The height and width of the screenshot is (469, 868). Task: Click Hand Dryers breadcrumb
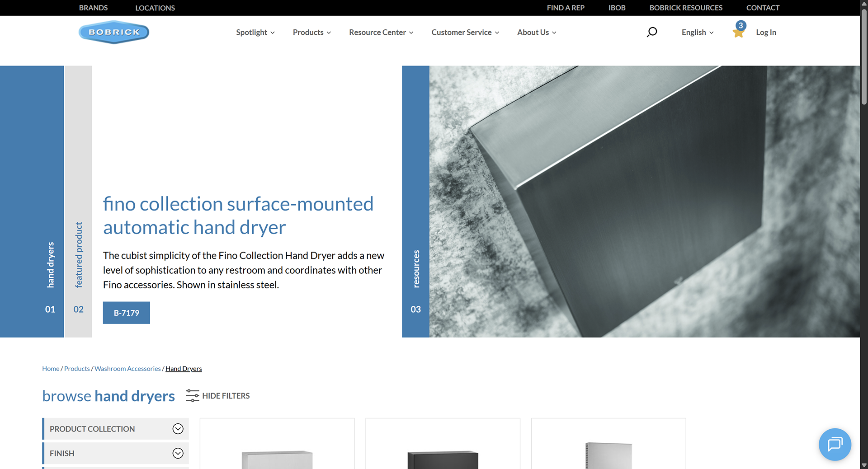point(184,369)
